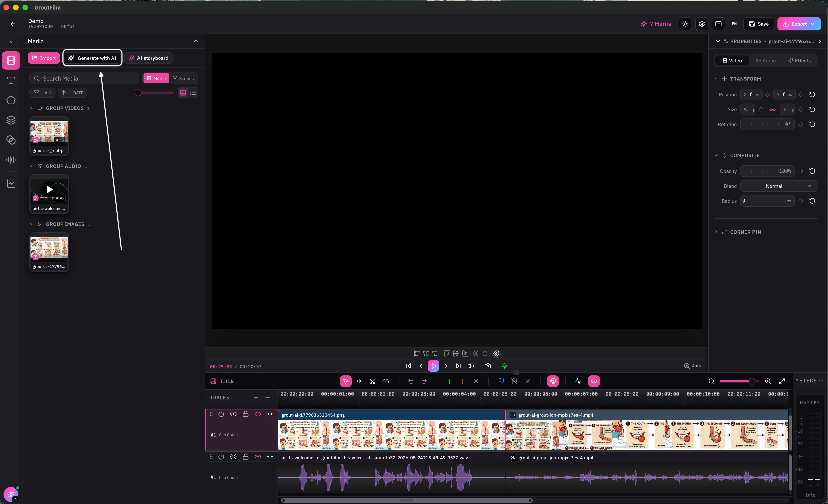828x504 pixels.
Task: Select the Media library sidebar icon
Action: (11, 60)
